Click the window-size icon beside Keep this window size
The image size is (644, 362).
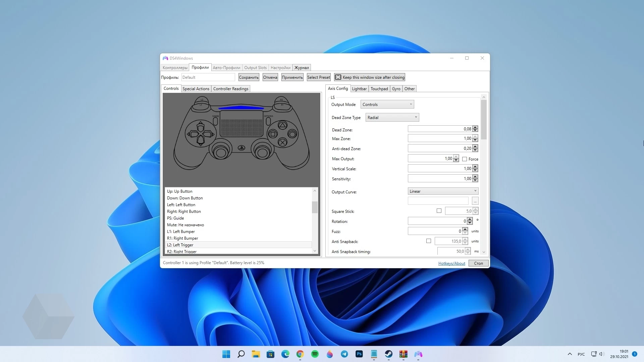pyautogui.click(x=338, y=77)
